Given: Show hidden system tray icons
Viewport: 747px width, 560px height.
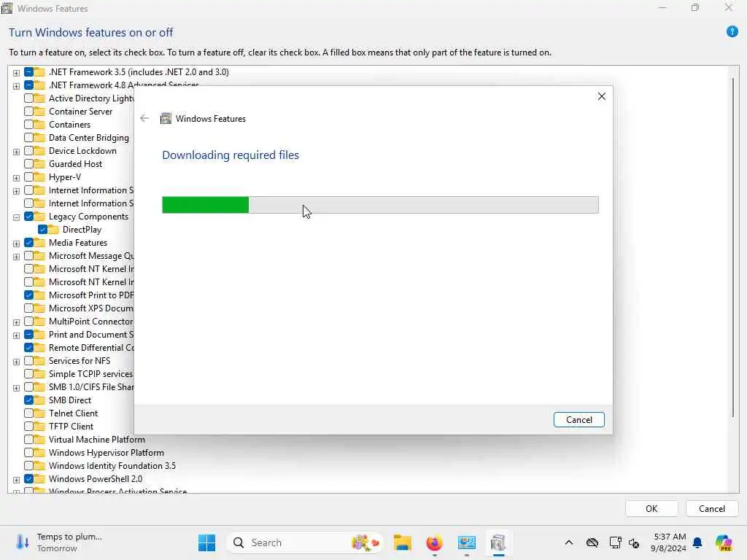Looking at the screenshot, I should tap(569, 542).
